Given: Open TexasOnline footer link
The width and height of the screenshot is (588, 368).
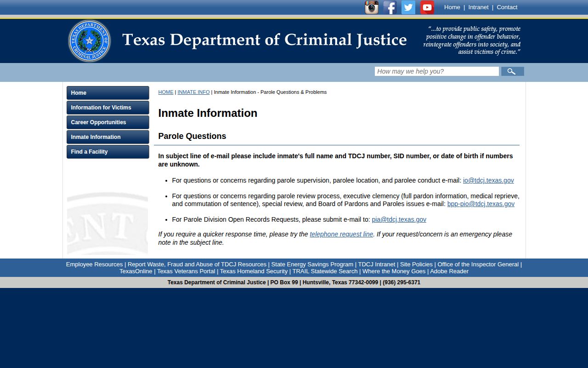Looking at the screenshot, I should tap(136, 271).
